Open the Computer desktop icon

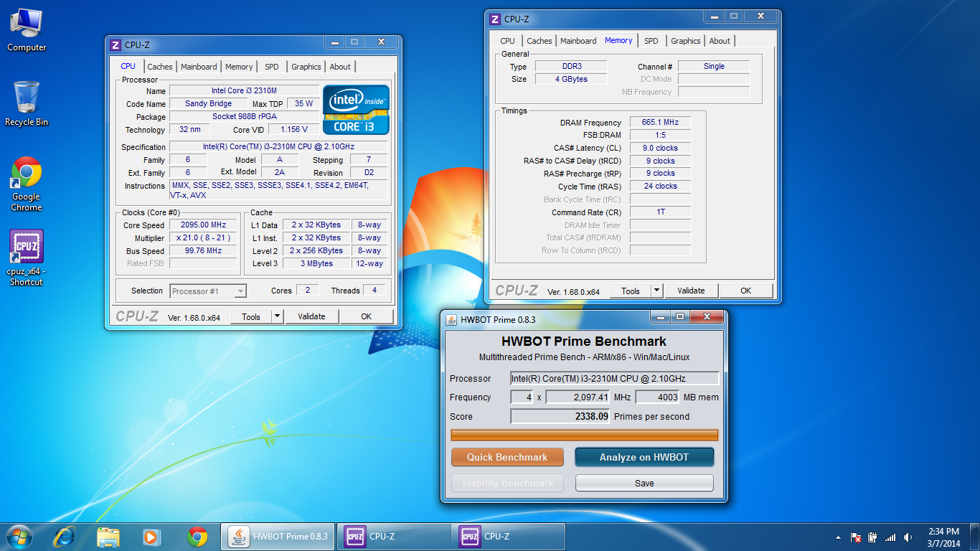click(27, 30)
